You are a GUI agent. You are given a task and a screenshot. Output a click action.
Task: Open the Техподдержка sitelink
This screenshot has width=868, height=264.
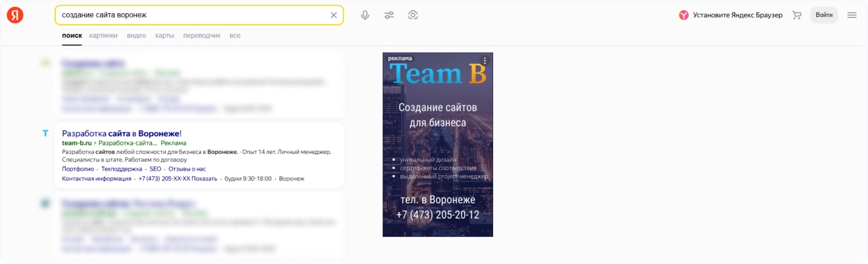122,169
